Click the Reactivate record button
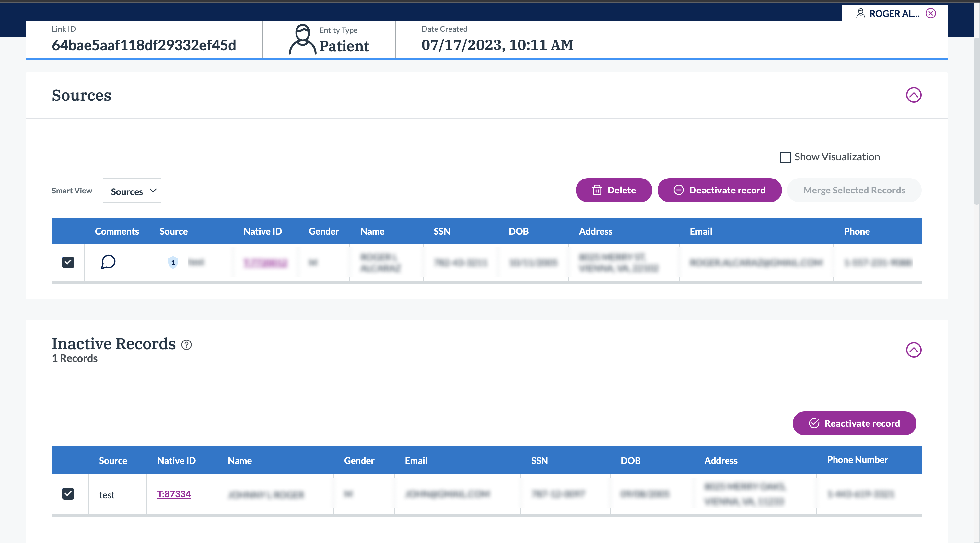This screenshot has height=543, width=980. pos(854,423)
